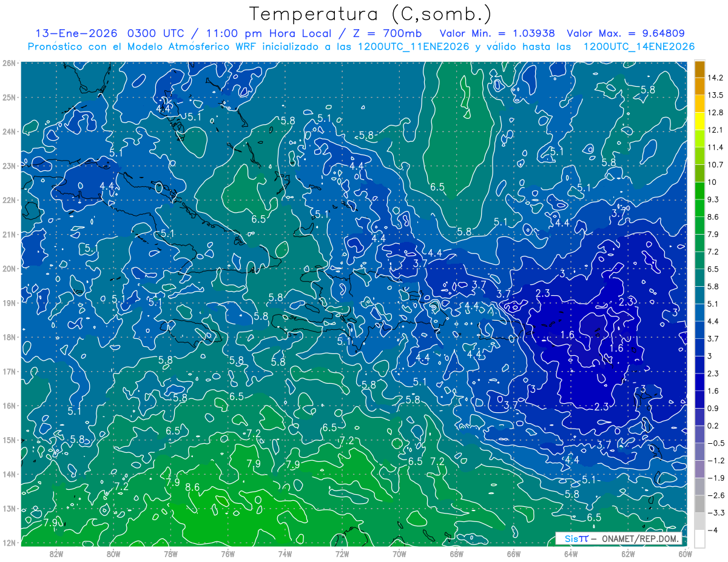Image resolution: width=728 pixels, height=562 pixels.
Task: Click the '8.6' contour label on the map
Action: click(192, 487)
